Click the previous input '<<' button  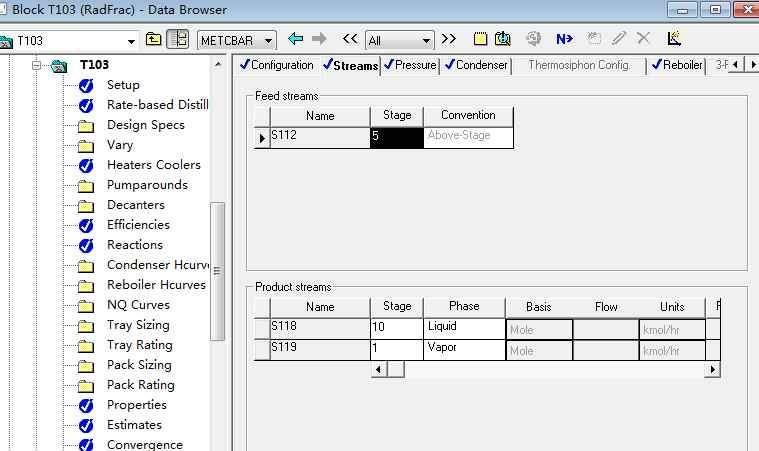[x=349, y=39]
